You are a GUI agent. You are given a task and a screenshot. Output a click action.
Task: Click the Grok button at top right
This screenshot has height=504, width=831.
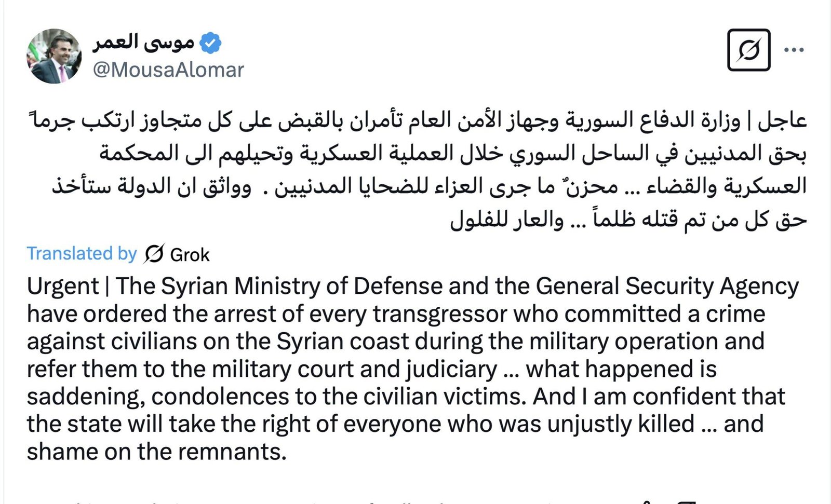[748, 50]
